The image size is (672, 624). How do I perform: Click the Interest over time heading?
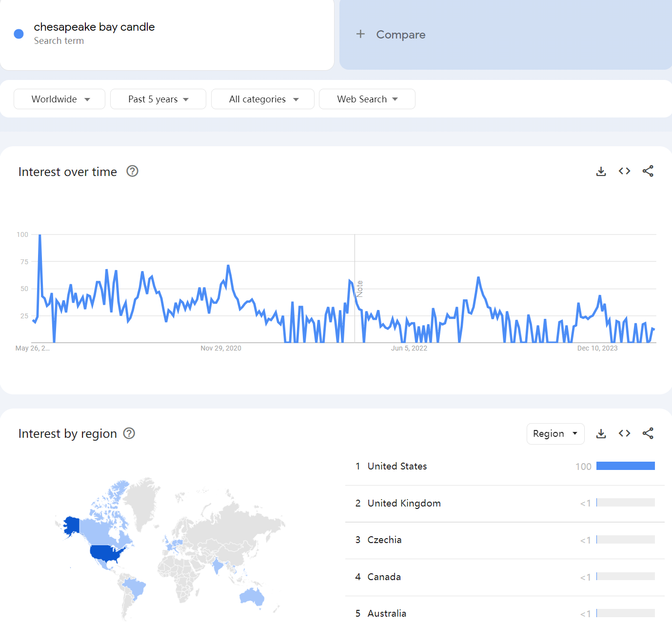coord(68,172)
